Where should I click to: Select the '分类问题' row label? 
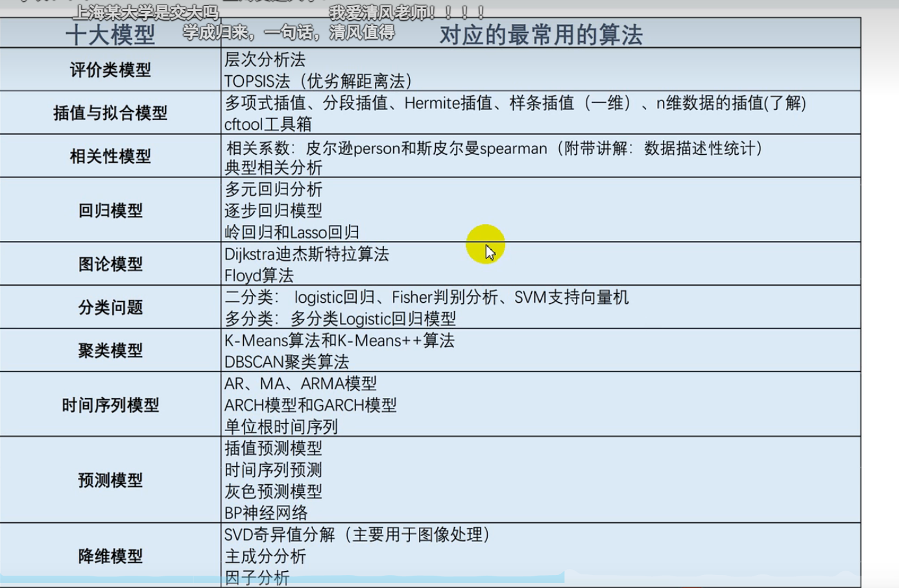click(110, 307)
